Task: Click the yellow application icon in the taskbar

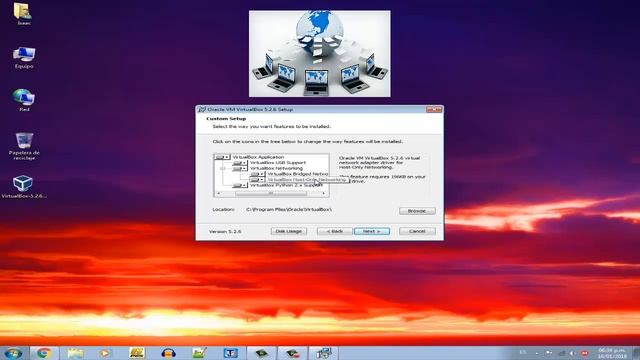Action: pyautogui.click(x=137, y=353)
